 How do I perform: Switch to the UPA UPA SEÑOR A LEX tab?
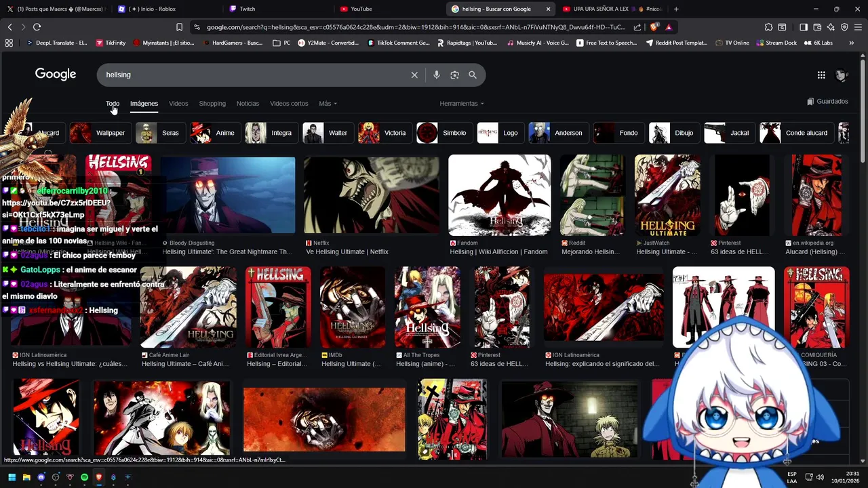(x=612, y=9)
